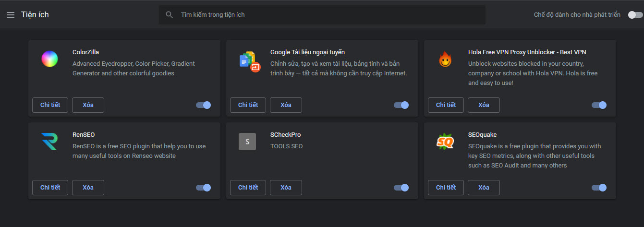Click the ColorZilla extension name
The image size is (644, 227).
point(85,52)
